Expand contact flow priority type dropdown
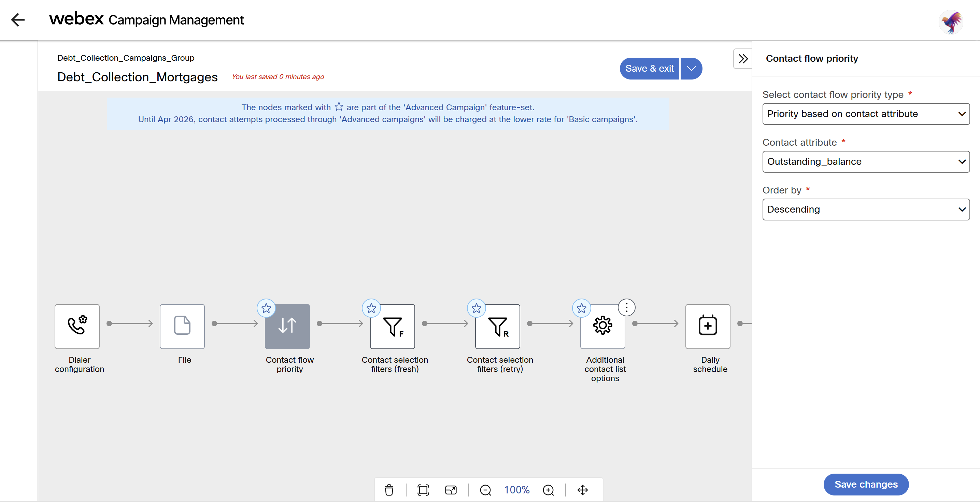 pyautogui.click(x=866, y=114)
